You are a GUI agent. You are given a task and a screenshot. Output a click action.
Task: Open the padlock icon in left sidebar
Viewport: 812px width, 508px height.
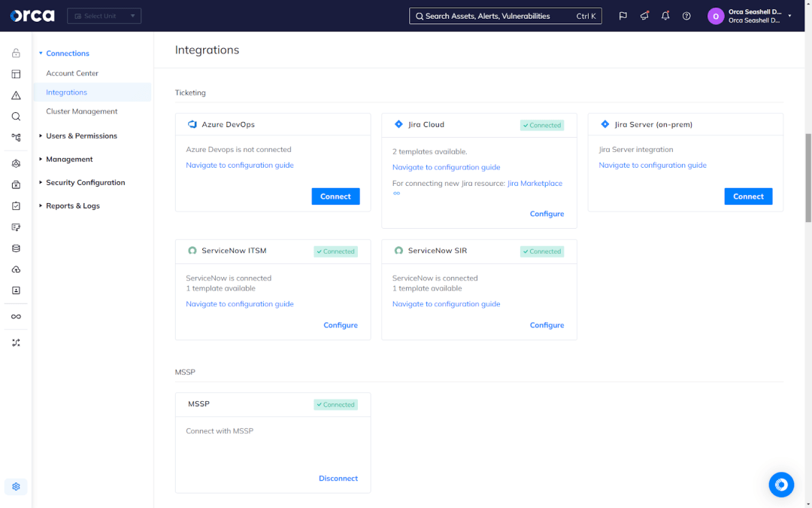[16, 53]
